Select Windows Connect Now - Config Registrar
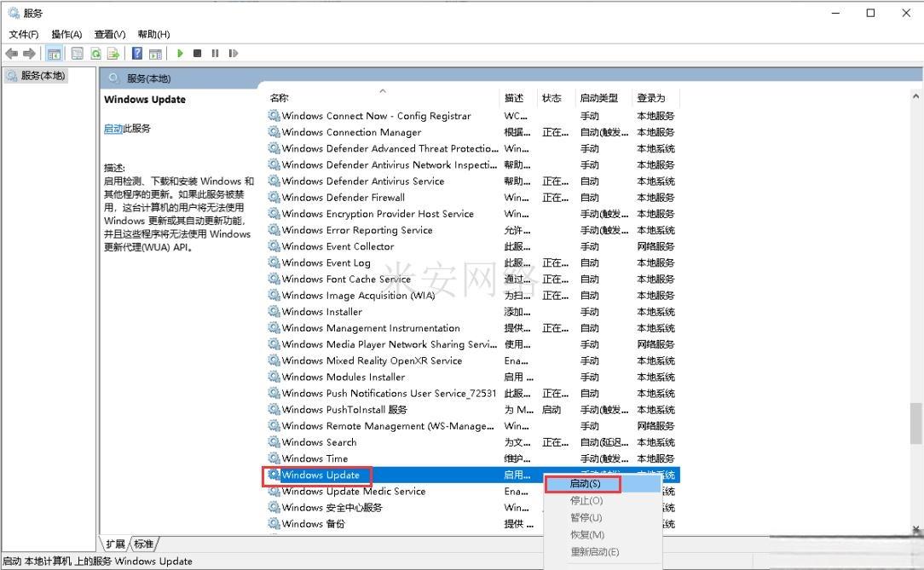Image resolution: width=924 pixels, height=570 pixels. click(x=472, y=116)
